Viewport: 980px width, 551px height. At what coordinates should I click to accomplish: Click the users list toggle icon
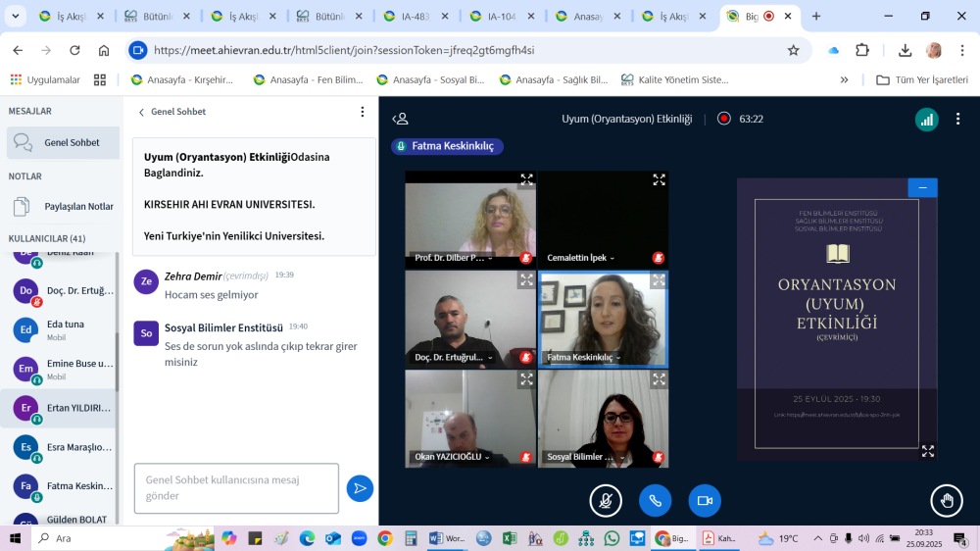click(x=400, y=119)
